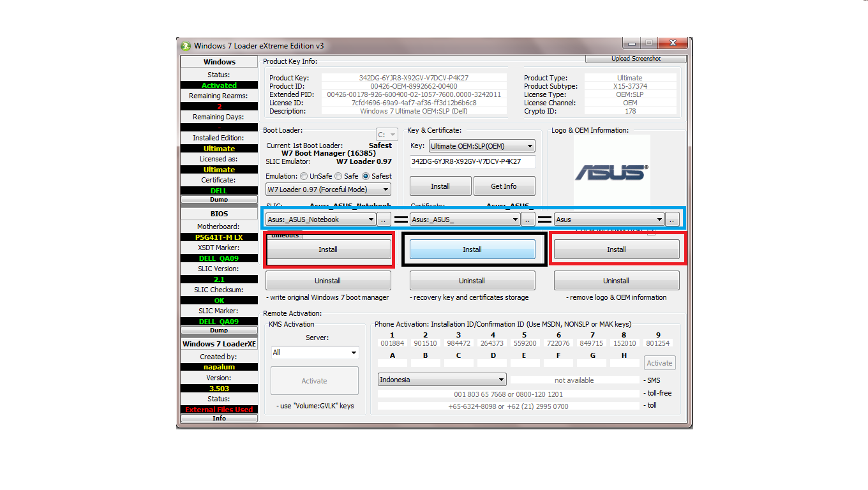Open the logo dropdown showing Asus
The image size is (868, 490).
[x=609, y=219]
